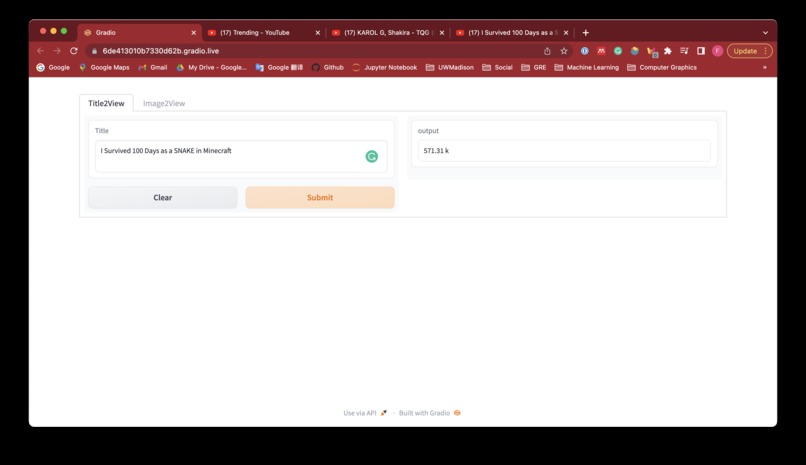
Task: Expand the Machine Learning bookmark folder
Action: tap(587, 67)
